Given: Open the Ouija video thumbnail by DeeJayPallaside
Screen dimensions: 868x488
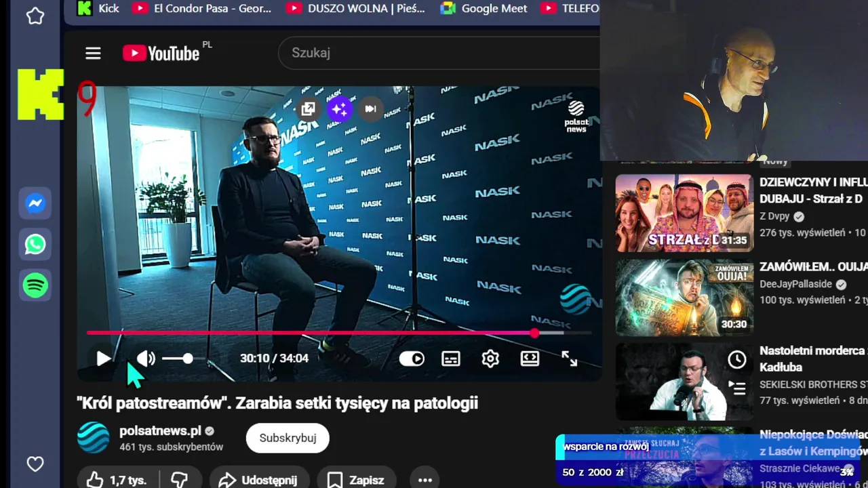Looking at the screenshot, I should tap(684, 298).
